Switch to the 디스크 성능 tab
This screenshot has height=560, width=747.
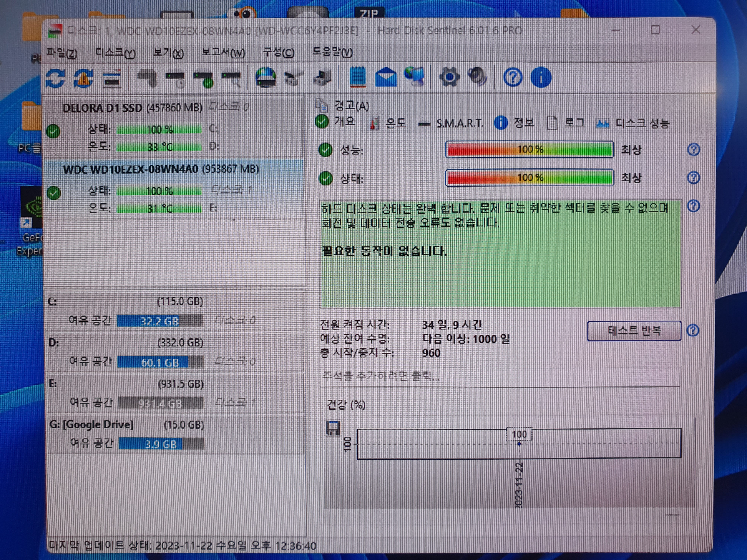[x=633, y=123]
